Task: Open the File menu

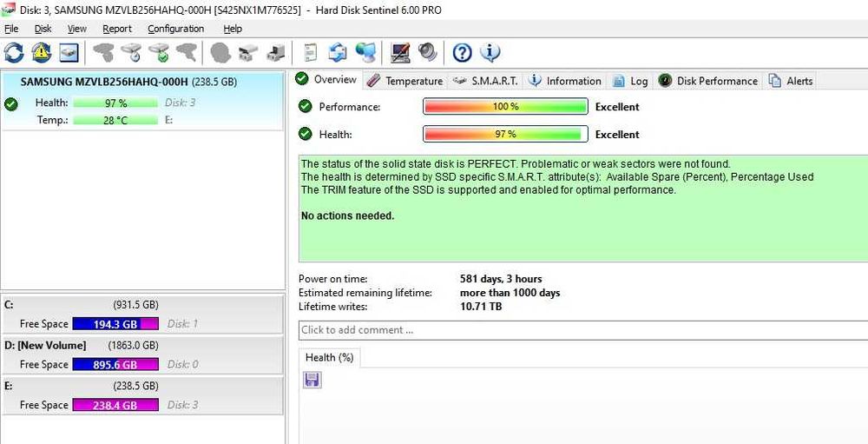Action: (x=11, y=29)
